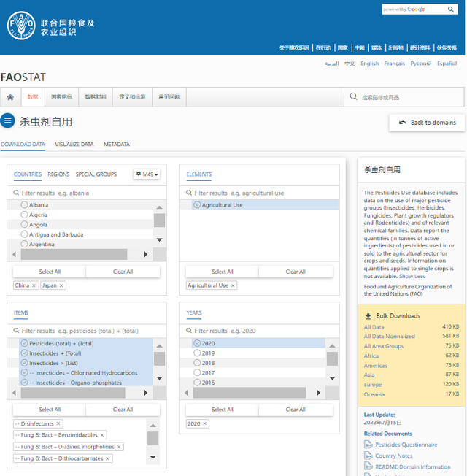The width and height of the screenshot is (467, 476).
Task: Click Clear All under Items
Action: pos(123,410)
